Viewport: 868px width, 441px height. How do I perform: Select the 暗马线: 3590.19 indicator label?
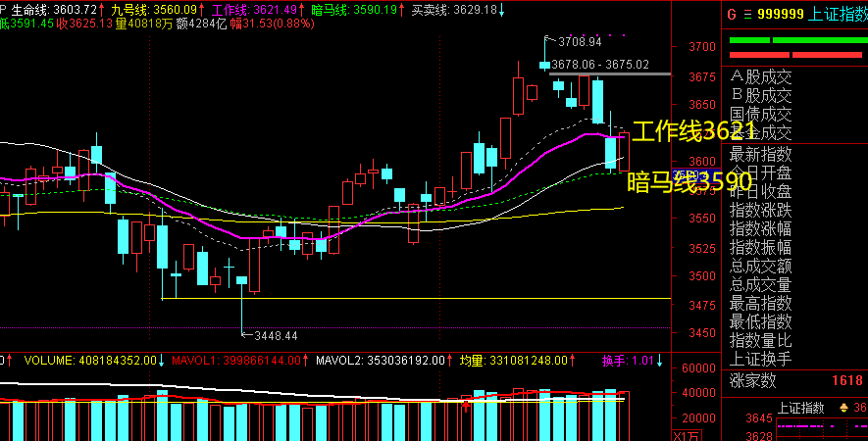pos(354,10)
